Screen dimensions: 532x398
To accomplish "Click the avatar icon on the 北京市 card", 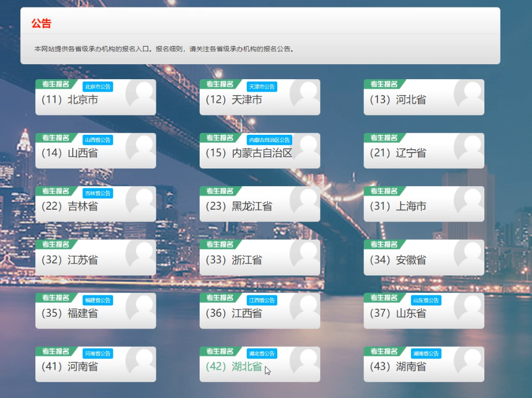I will (x=140, y=94).
